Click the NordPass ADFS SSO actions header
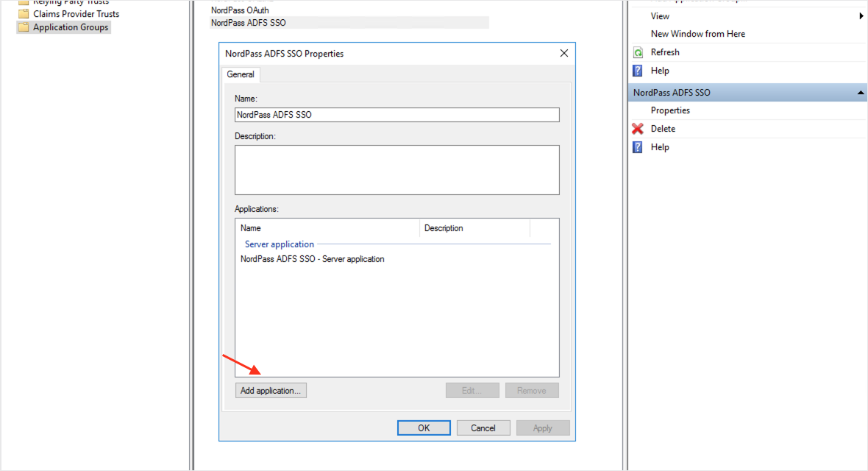Image resolution: width=868 pixels, height=471 pixels. tap(747, 93)
